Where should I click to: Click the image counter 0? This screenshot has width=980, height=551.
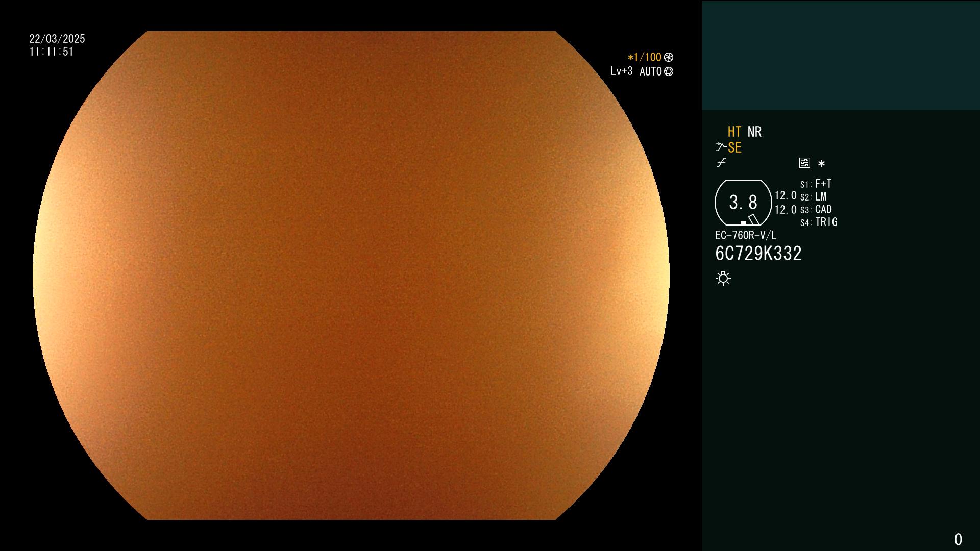(958, 539)
